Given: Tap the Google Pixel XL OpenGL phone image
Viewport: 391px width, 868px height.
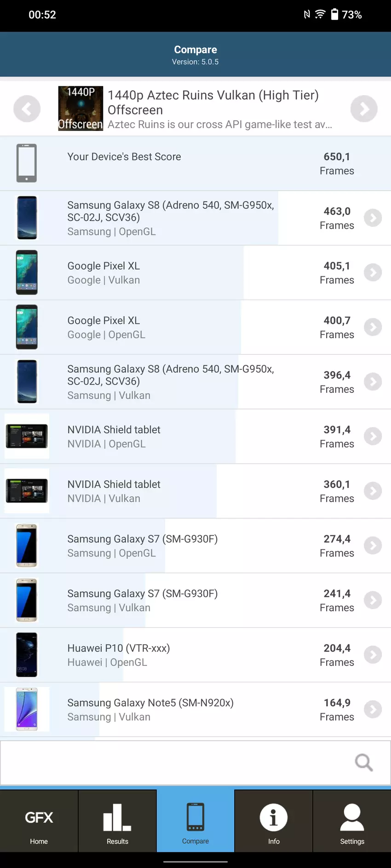Looking at the screenshot, I should (x=27, y=327).
